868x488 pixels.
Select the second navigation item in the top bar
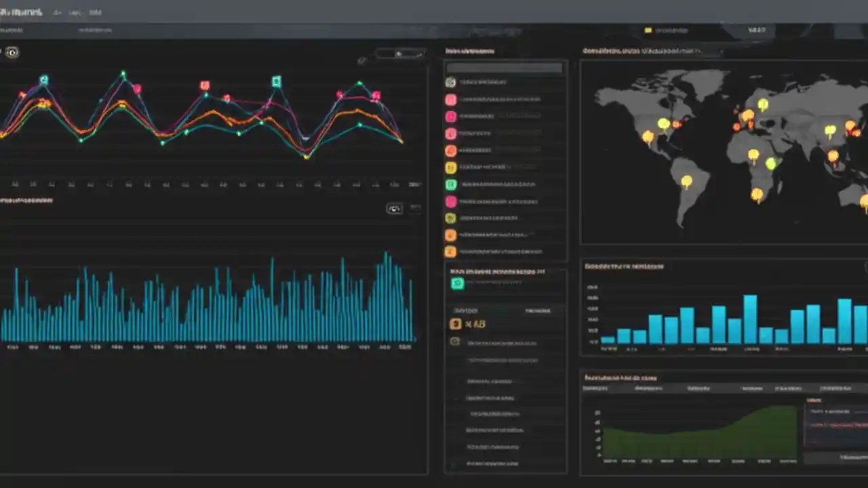pos(75,12)
